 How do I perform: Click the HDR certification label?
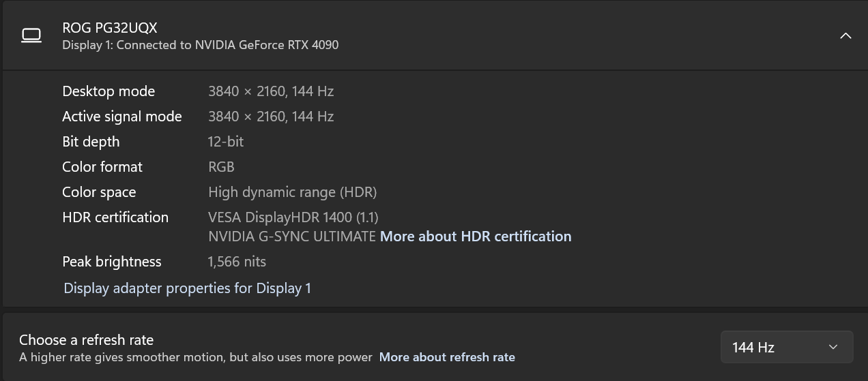(115, 217)
